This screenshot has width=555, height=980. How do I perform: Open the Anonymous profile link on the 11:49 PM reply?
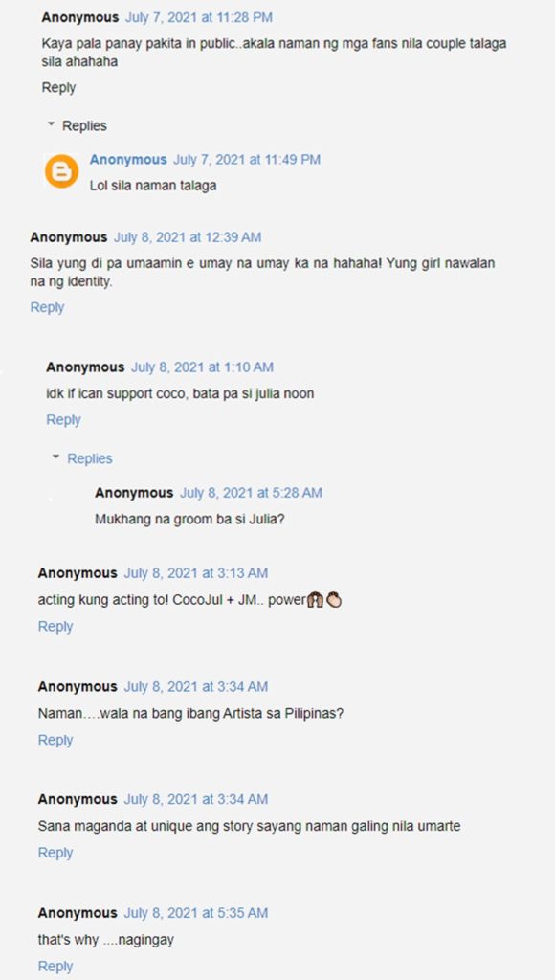pyautogui.click(x=128, y=160)
